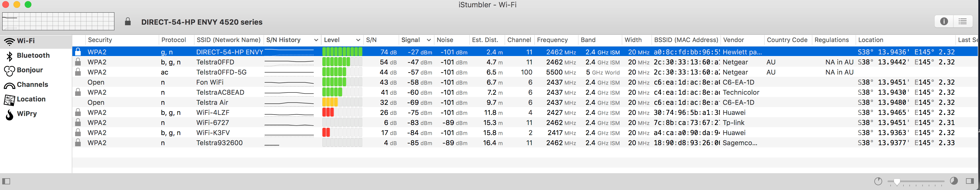Open the Bluetooth scanner
The image size is (980, 190).
click(33, 55)
